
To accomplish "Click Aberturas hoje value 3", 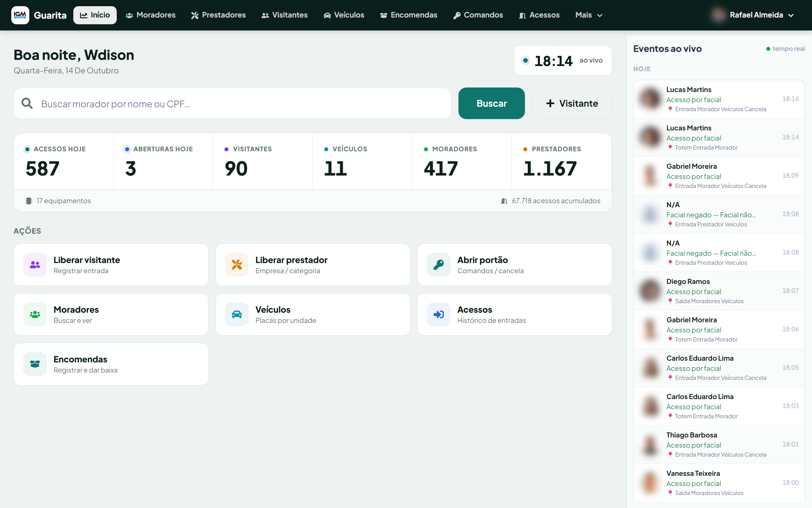I will click(x=131, y=168).
